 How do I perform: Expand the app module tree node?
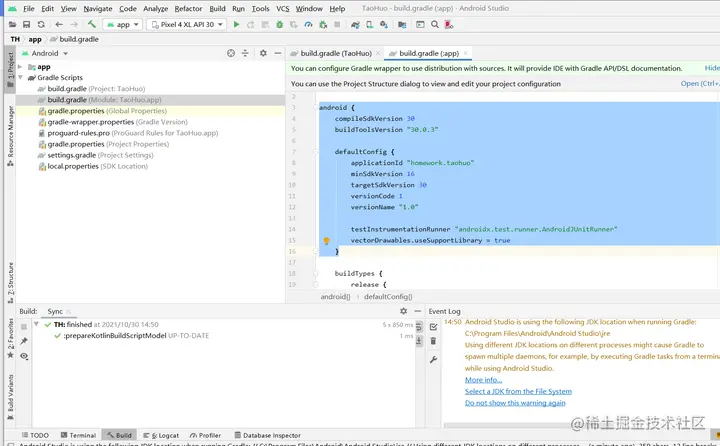[20, 67]
